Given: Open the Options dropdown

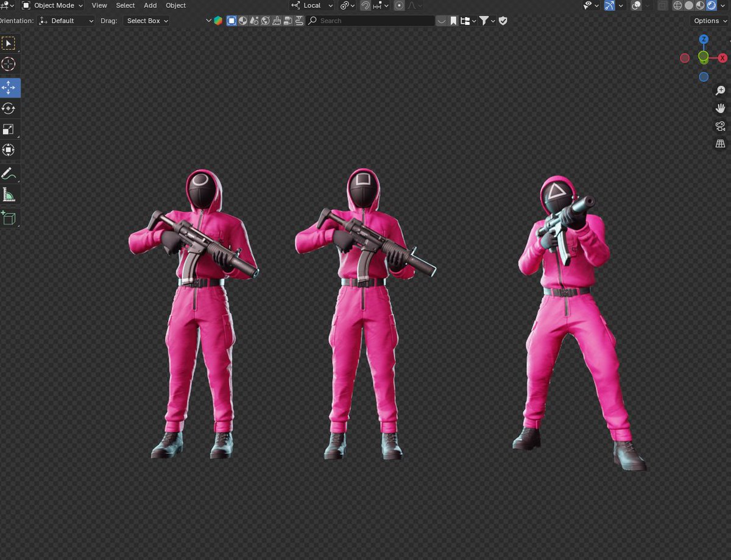Looking at the screenshot, I should 710,21.
